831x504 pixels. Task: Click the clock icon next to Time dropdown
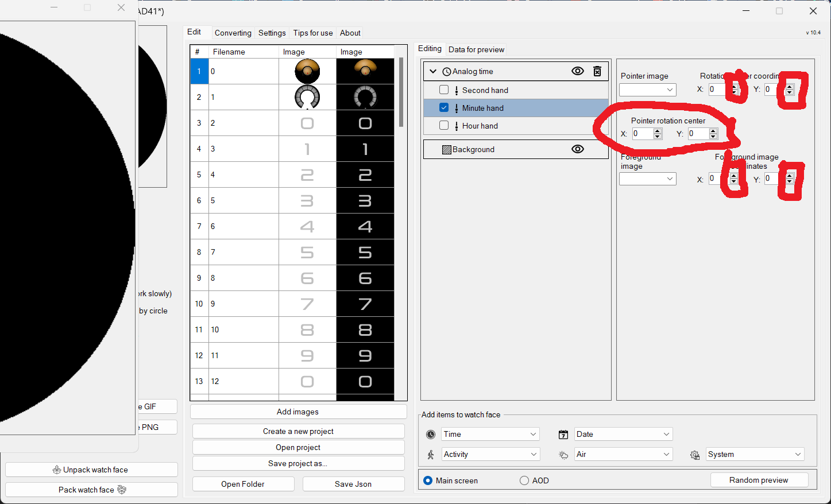point(431,435)
